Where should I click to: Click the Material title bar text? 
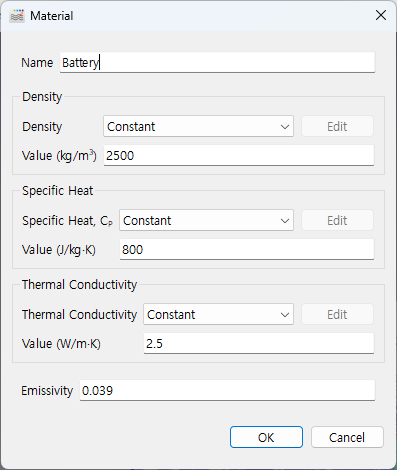click(x=52, y=16)
